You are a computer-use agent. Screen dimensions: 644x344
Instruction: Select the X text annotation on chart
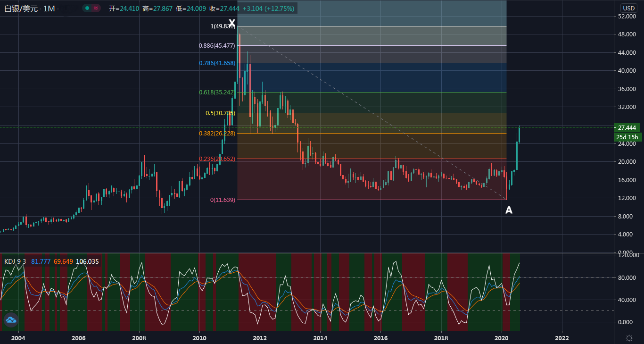232,23
